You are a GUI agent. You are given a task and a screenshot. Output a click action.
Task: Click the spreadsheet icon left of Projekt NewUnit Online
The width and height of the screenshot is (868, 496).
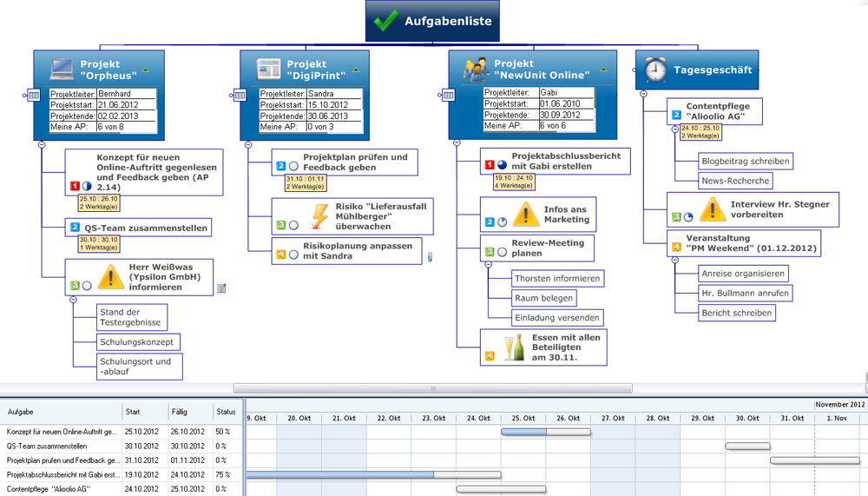pyautogui.click(x=447, y=95)
